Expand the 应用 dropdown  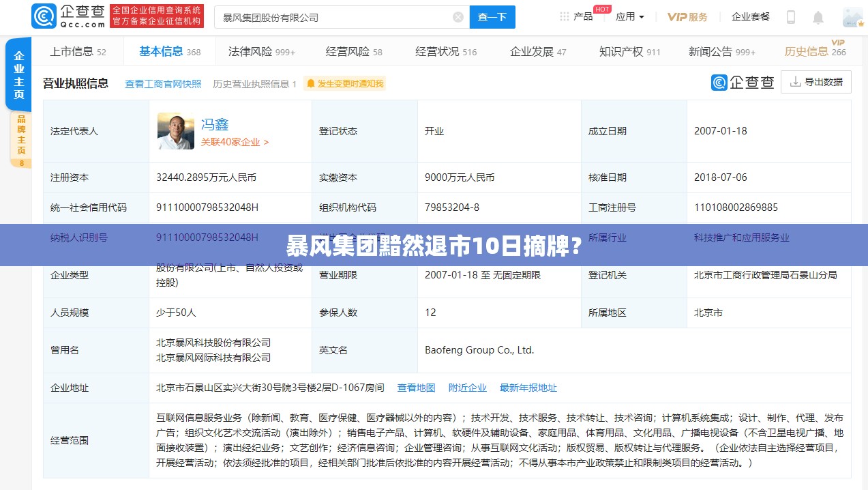[629, 16]
